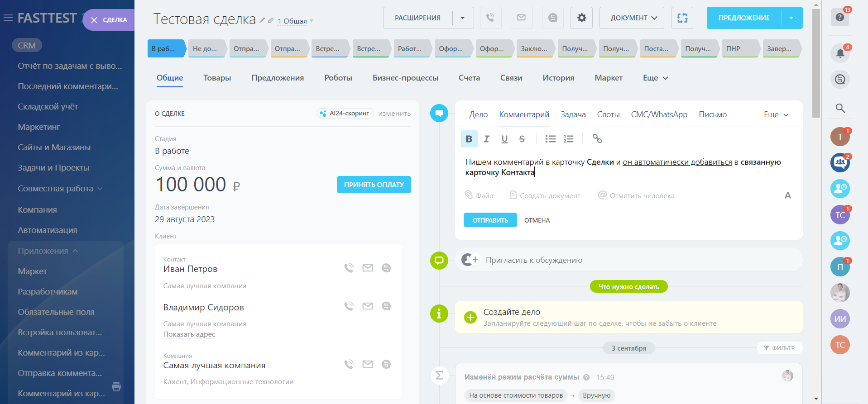868x404 pixels.
Task: Apply italic formatting in comment editor
Action: pos(486,139)
